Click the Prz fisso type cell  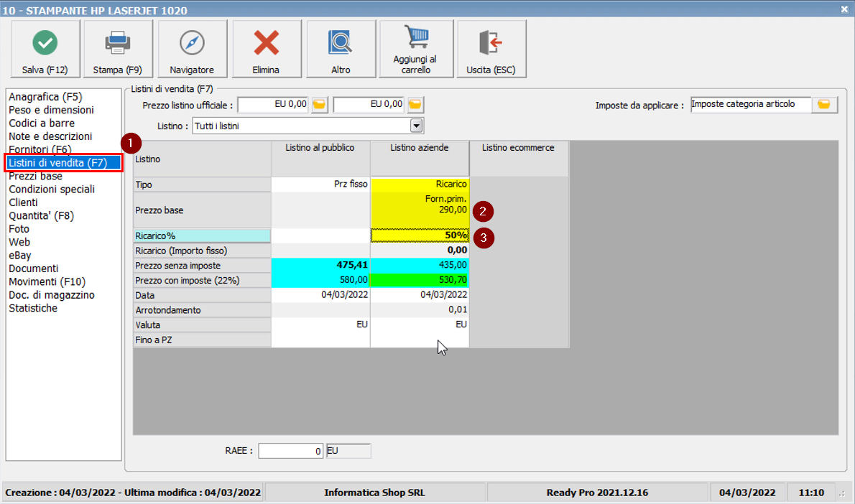pyautogui.click(x=320, y=185)
